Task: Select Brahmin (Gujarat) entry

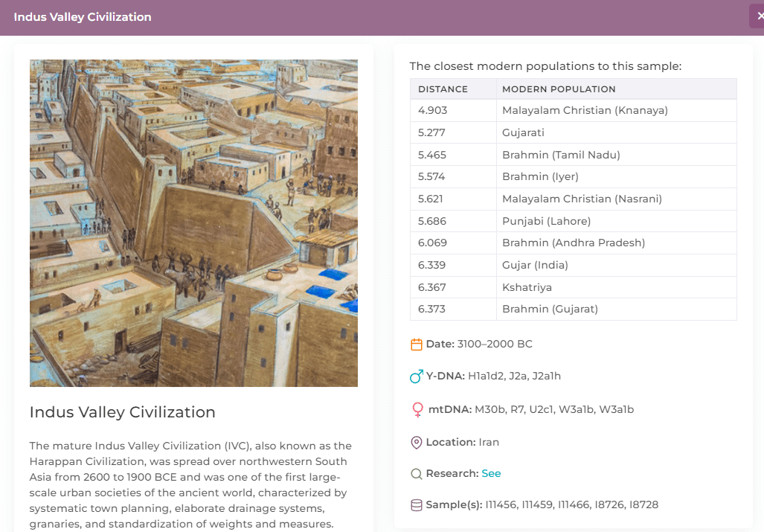Action: pyautogui.click(x=550, y=309)
